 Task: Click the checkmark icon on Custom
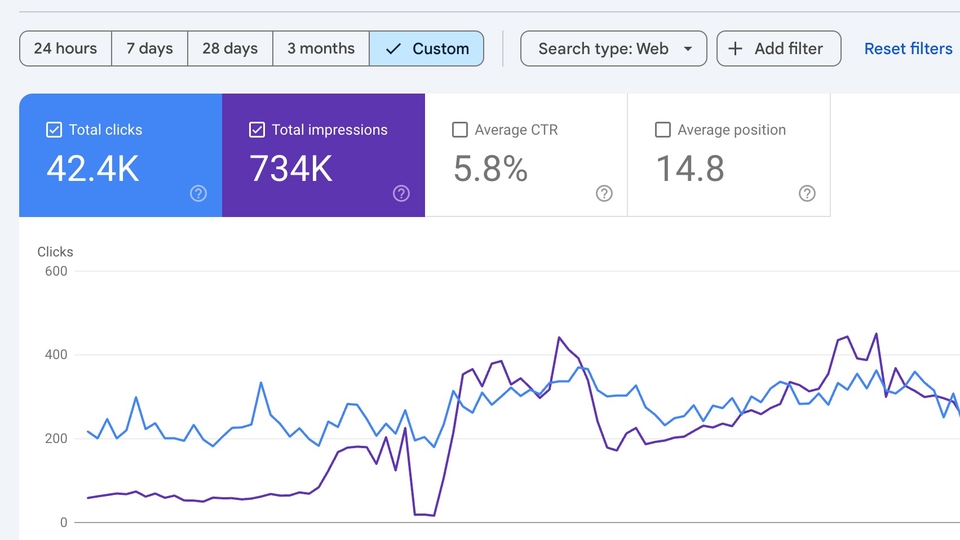click(x=393, y=48)
